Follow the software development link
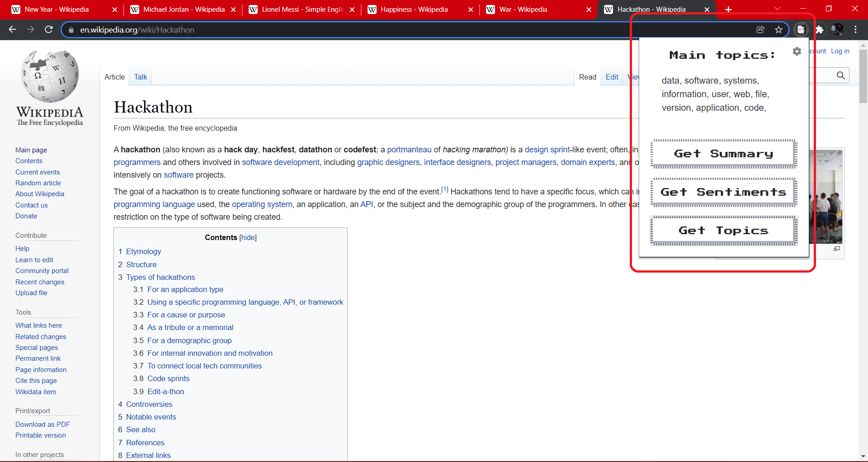The width and height of the screenshot is (868, 462). tap(281, 162)
